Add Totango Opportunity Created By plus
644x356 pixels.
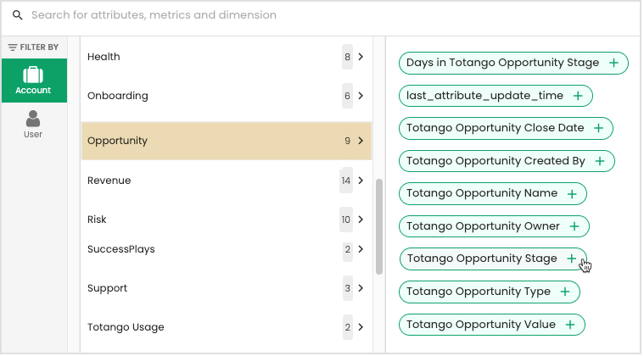[600, 161]
